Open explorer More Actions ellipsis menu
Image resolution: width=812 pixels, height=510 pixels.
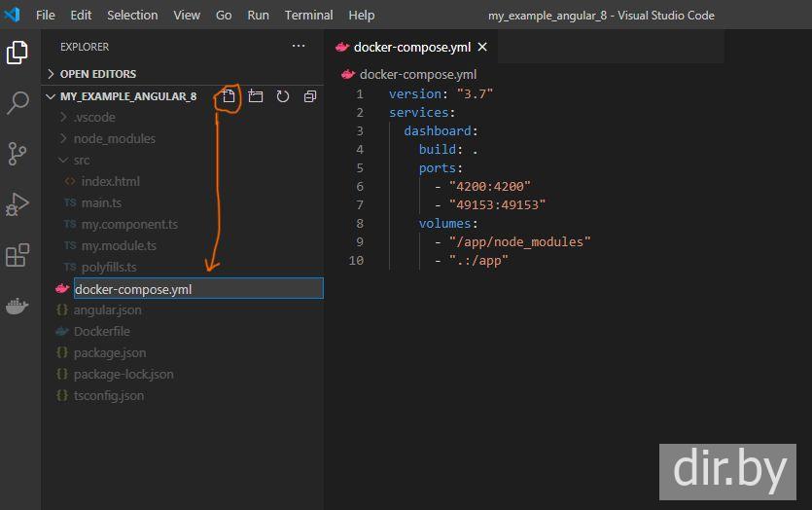299,47
